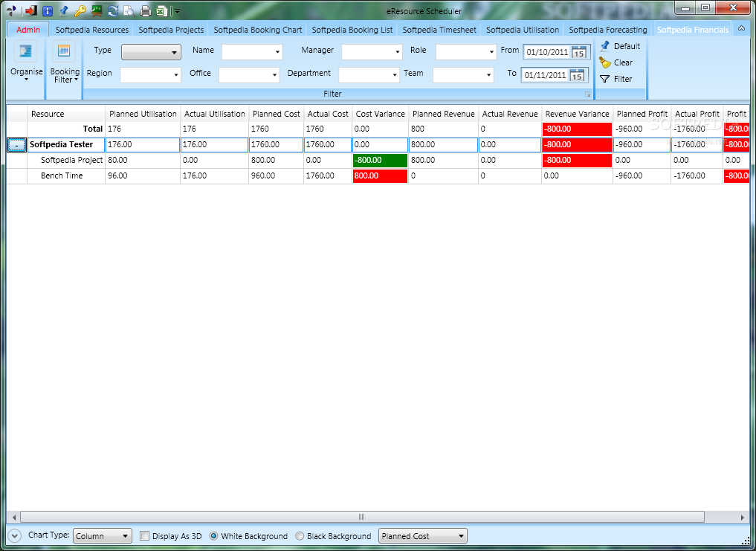The height and width of the screenshot is (551, 756).
Task: Click the Clear broom icon
Action: pos(604,62)
